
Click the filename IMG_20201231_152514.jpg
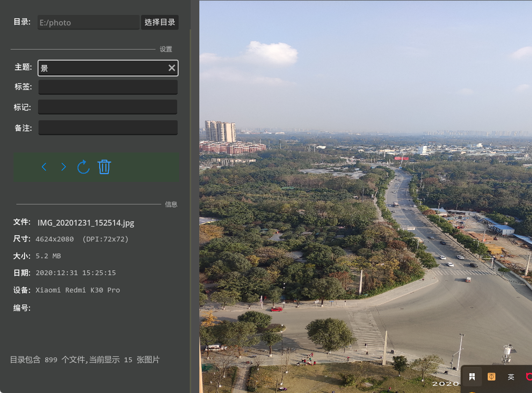click(x=86, y=223)
